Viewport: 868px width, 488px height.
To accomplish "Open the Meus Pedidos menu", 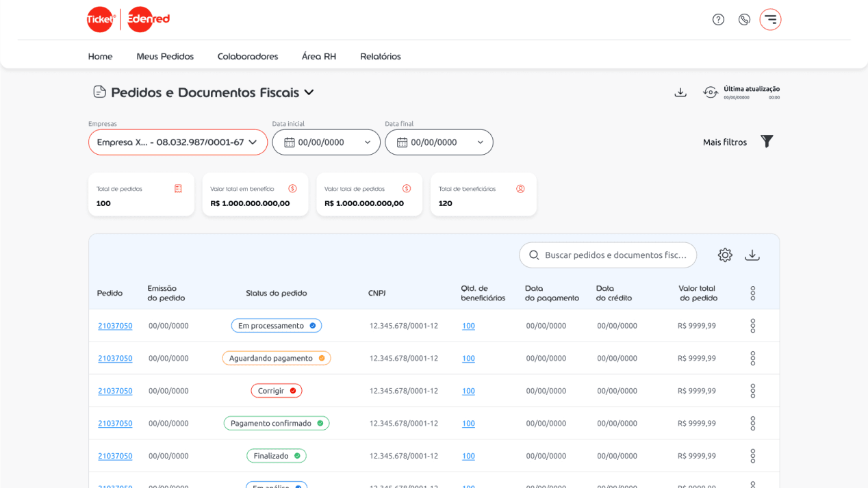I will [x=165, y=56].
